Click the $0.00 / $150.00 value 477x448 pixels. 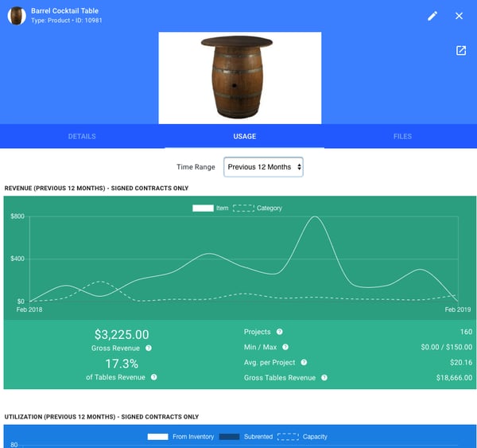[x=447, y=347]
